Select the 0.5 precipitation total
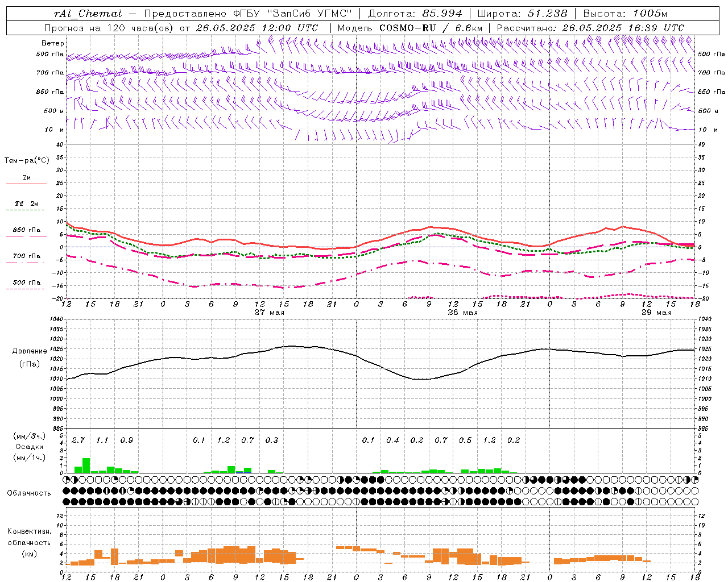Image resolution: width=728 pixels, height=582 pixels. pyautogui.click(x=465, y=440)
